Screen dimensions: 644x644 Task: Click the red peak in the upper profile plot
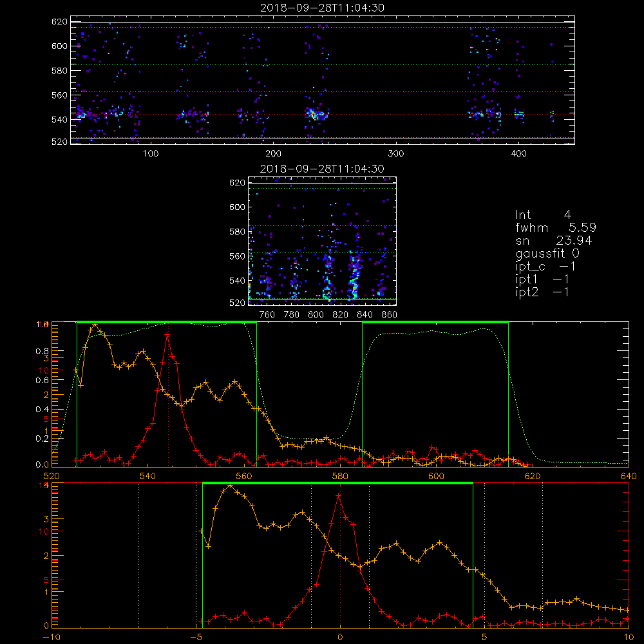(x=167, y=335)
